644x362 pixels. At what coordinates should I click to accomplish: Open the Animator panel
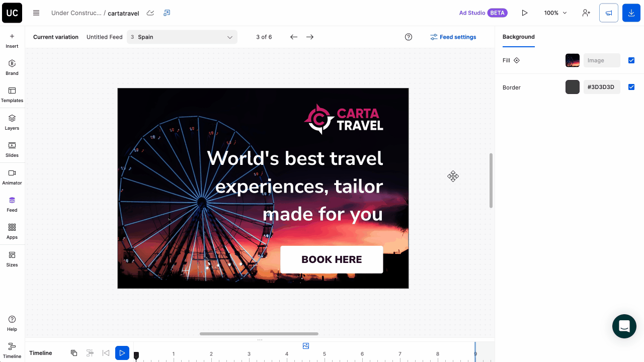click(12, 177)
